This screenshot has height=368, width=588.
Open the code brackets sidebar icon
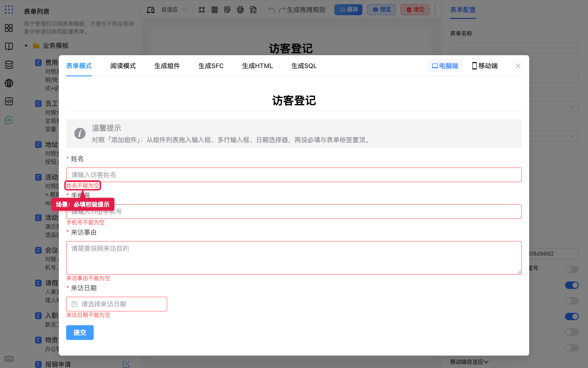pos(9,102)
